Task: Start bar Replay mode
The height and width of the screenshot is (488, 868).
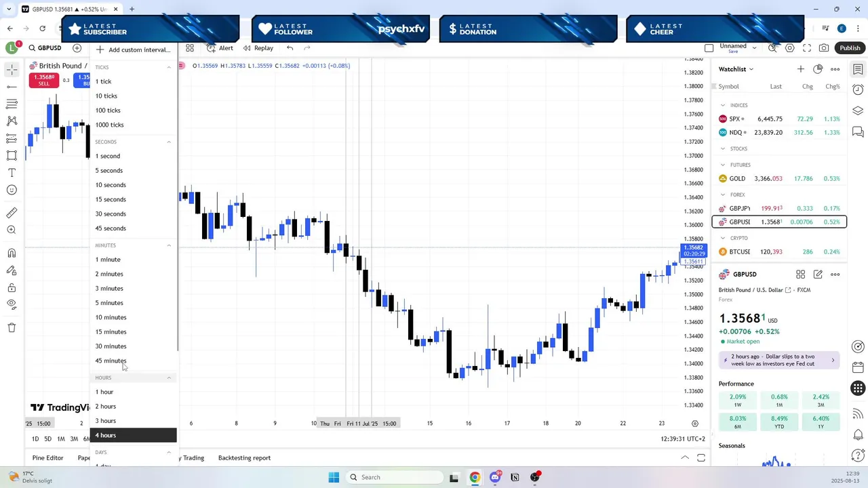Action: pos(258,48)
